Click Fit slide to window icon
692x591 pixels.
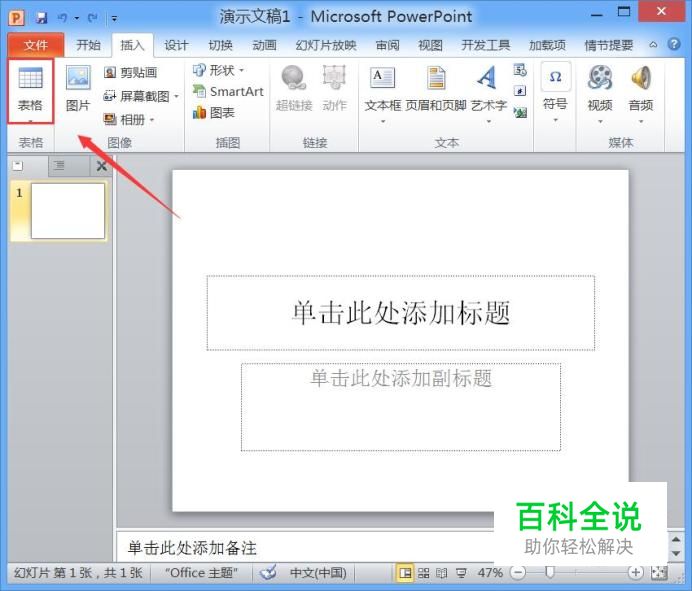pyautogui.click(x=658, y=572)
